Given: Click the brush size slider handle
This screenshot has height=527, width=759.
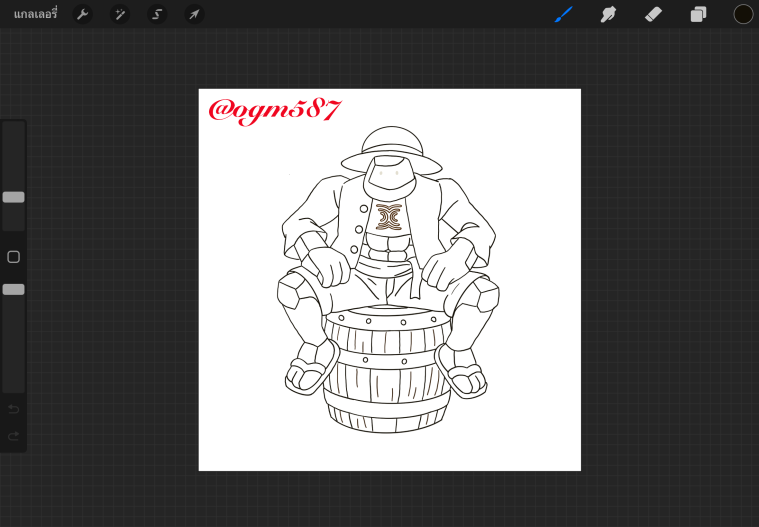Looking at the screenshot, I should click(14, 197).
